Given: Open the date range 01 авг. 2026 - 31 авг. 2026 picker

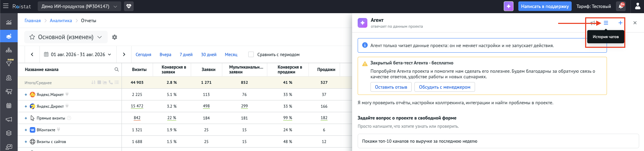Looking at the screenshot, I should [x=78, y=54].
